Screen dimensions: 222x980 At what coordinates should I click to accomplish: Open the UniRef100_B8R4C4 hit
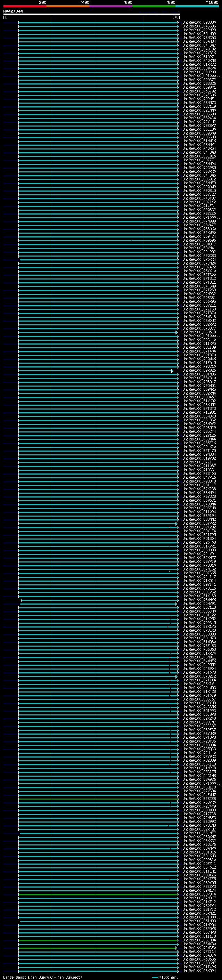[199, 118]
